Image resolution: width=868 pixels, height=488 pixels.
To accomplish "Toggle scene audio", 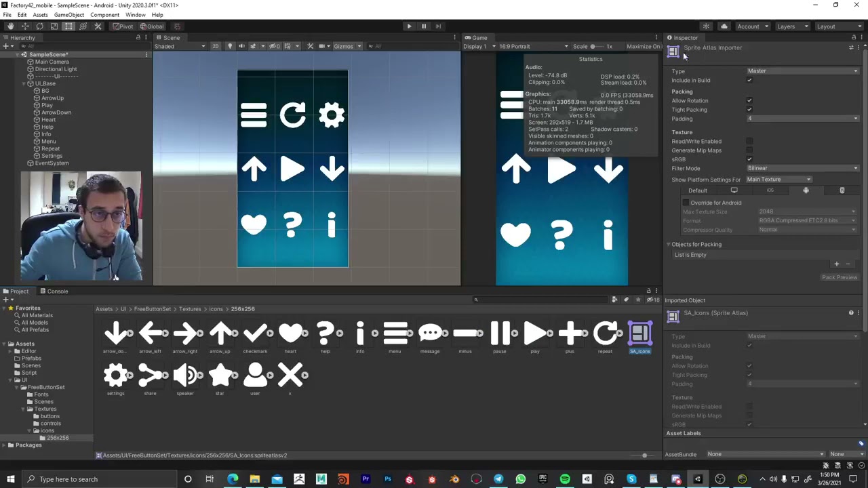I will 241,46.
